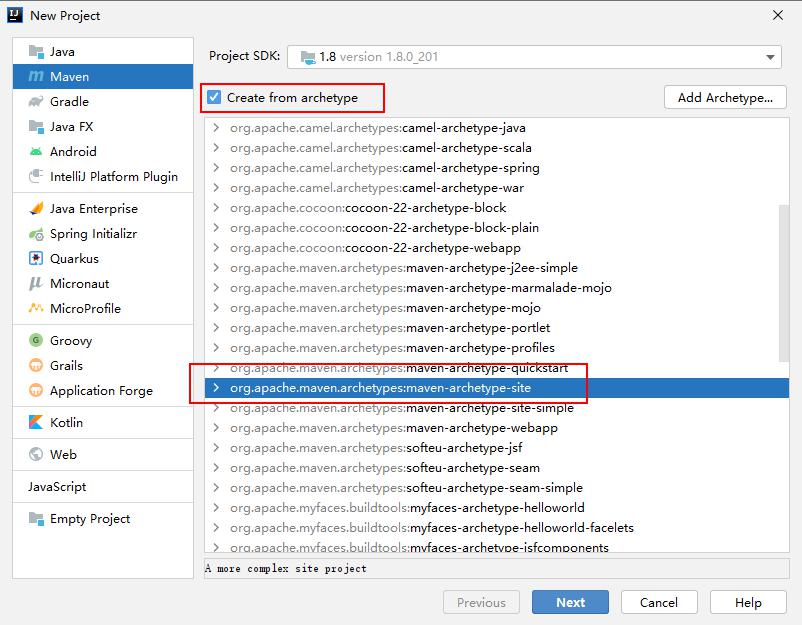The height and width of the screenshot is (625, 802).
Task: Select JavaScript in the project type list
Action: tap(57, 486)
